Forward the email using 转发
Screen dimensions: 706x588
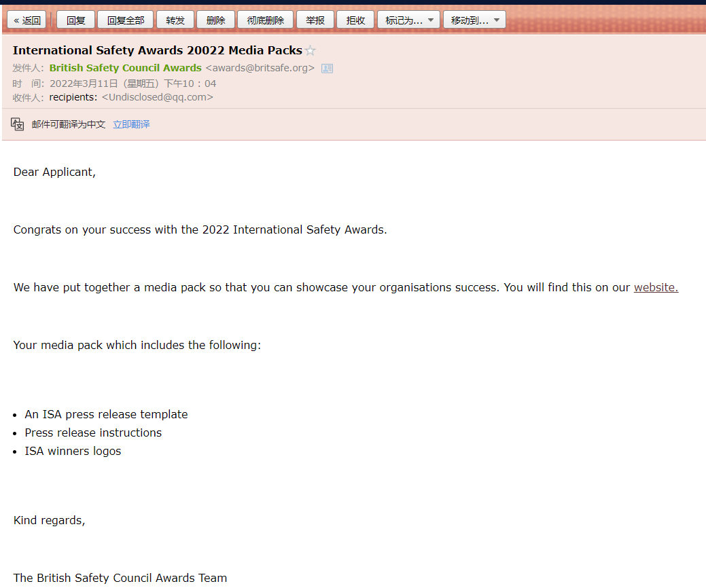coord(175,20)
